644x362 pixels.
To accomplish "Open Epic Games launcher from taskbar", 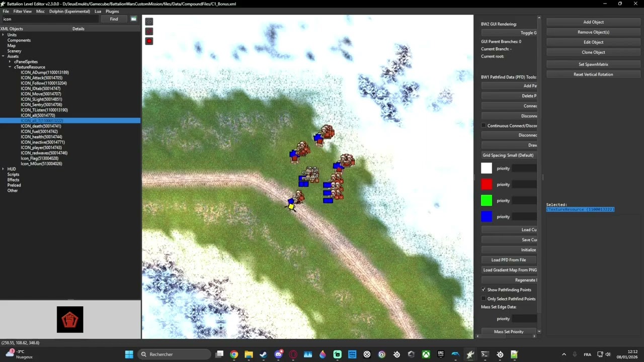I will pyautogui.click(x=441, y=354).
